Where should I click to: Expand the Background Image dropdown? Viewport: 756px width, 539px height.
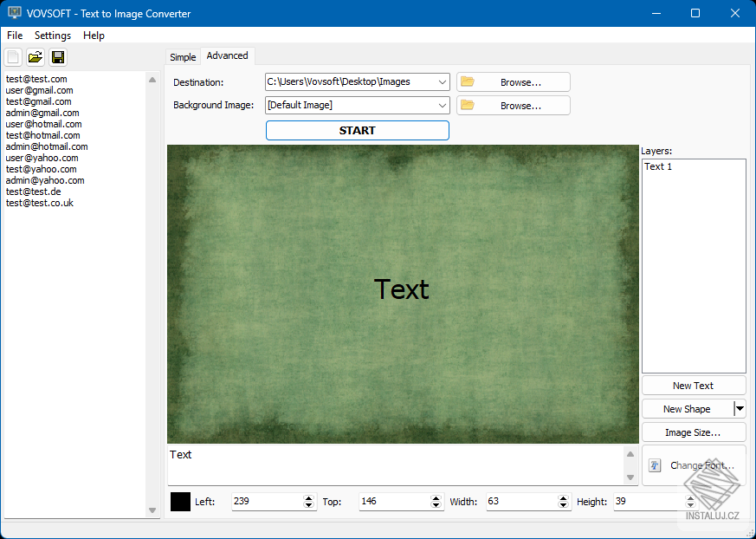tap(443, 105)
